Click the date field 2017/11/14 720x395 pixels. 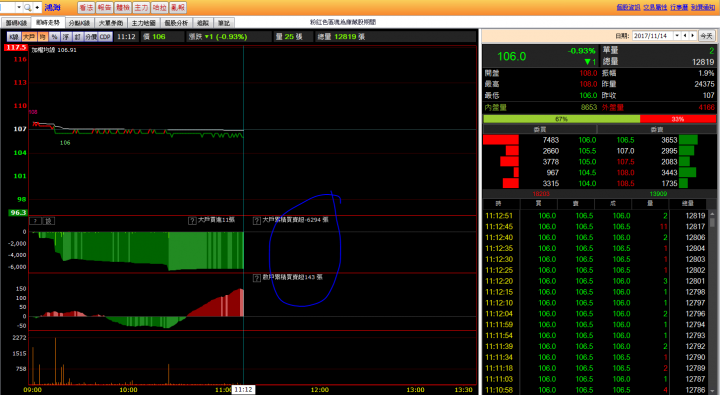[x=652, y=36]
